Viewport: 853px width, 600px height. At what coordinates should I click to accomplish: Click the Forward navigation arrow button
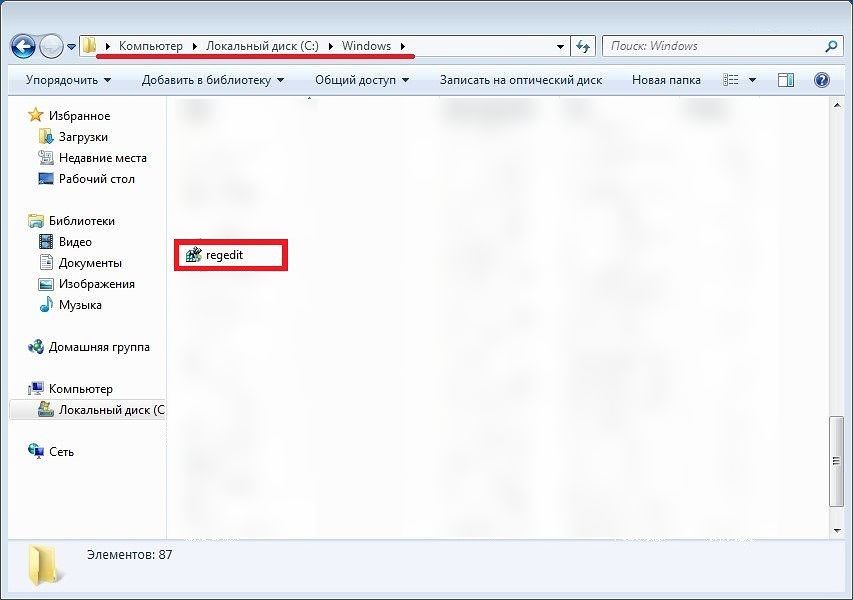coord(52,46)
